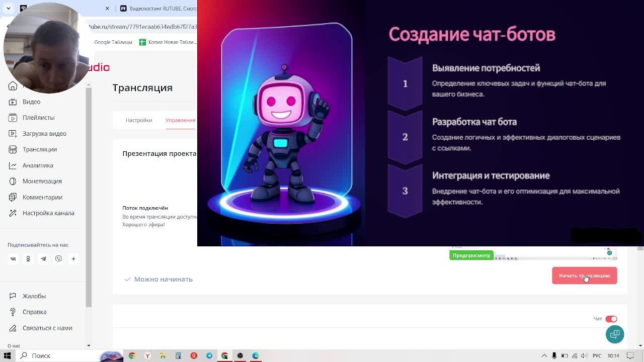
Task: Click the Windows Start button
Action: 8,355
